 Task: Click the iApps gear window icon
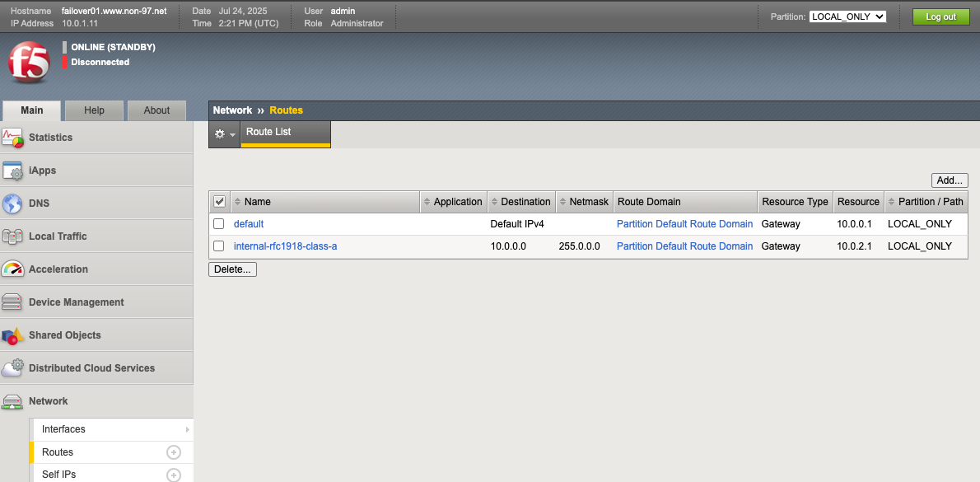coord(12,171)
